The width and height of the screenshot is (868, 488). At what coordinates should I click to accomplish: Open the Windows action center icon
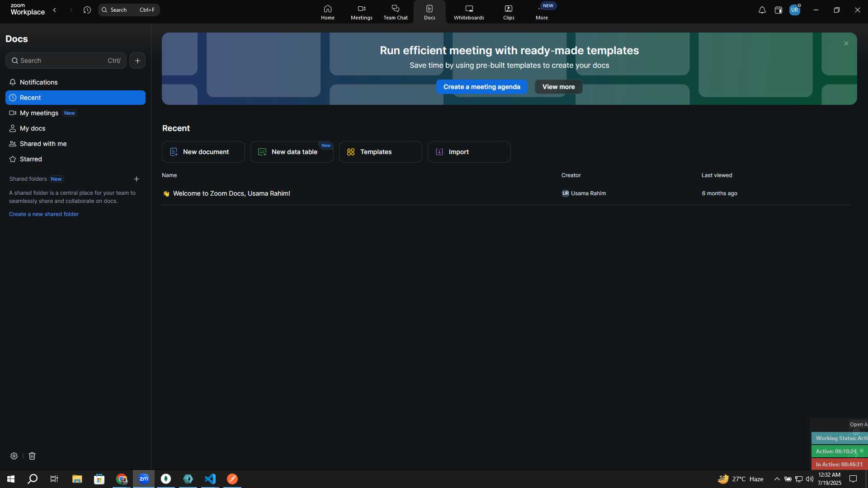[853, 479]
